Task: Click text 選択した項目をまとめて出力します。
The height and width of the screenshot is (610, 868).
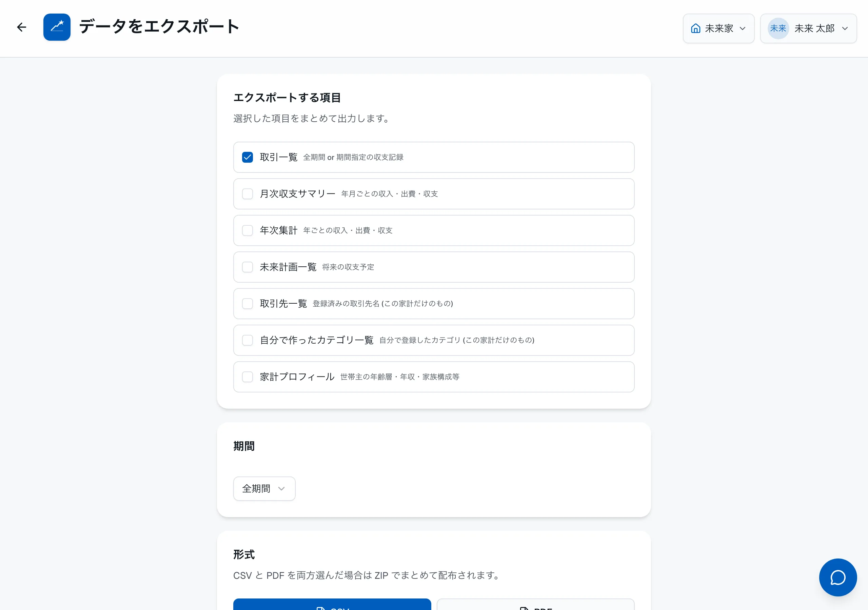Action: pyautogui.click(x=312, y=119)
